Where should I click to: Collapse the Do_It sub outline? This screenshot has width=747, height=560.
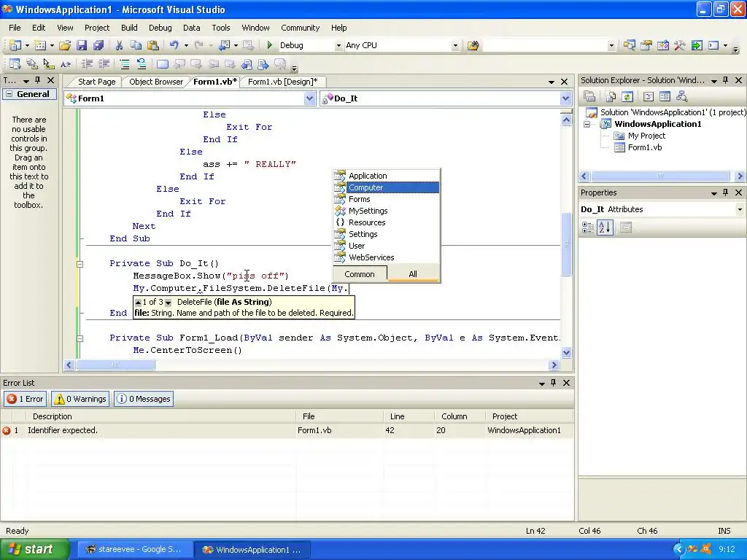(80, 264)
